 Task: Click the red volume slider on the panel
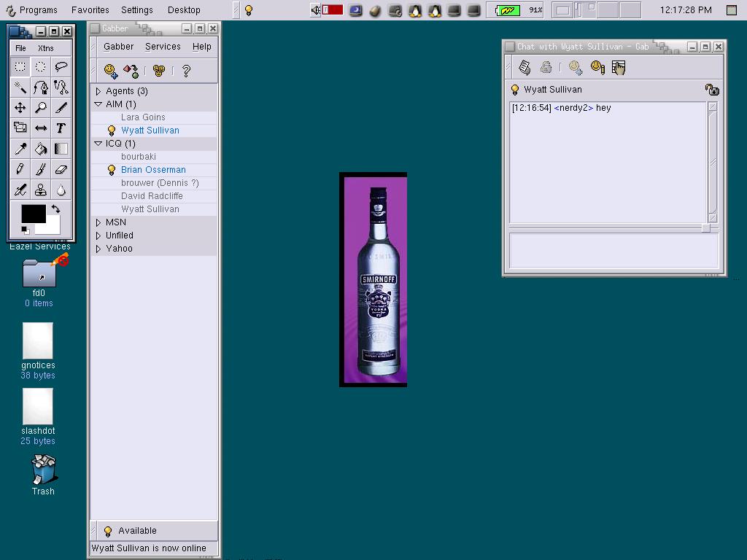[x=333, y=9]
